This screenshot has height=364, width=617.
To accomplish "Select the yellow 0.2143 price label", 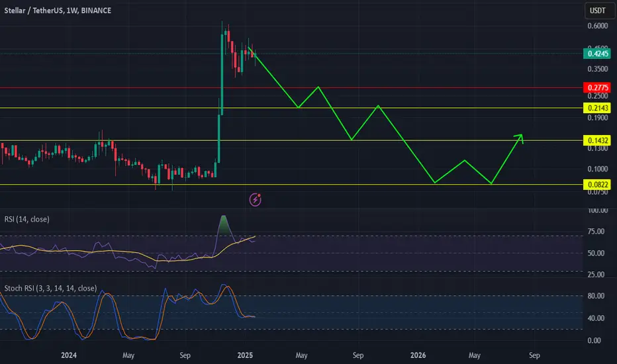I will 597,108.
